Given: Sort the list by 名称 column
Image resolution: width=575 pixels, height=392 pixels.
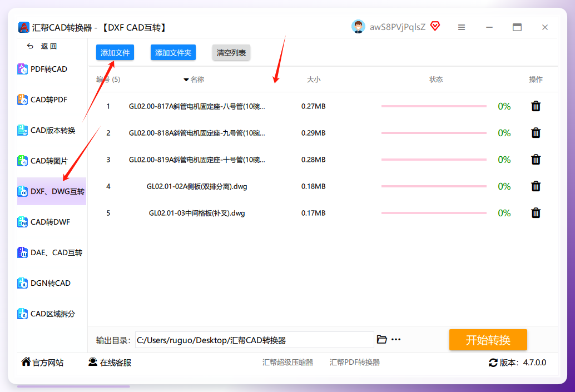Looking at the screenshot, I should tap(194, 80).
